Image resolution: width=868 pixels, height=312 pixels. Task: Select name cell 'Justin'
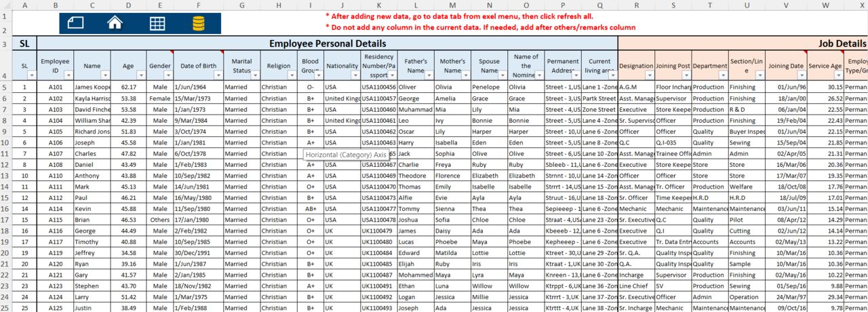click(x=92, y=307)
